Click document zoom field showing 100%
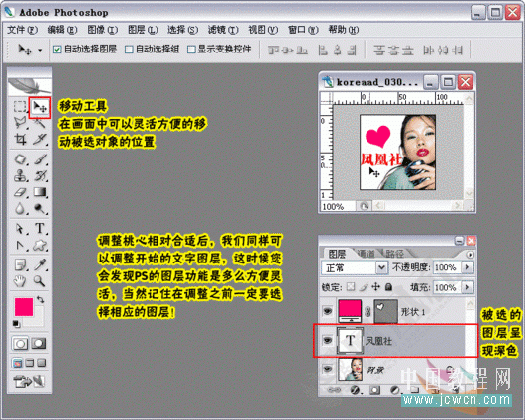The height and width of the screenshot is (420, 525). point(337,206)
